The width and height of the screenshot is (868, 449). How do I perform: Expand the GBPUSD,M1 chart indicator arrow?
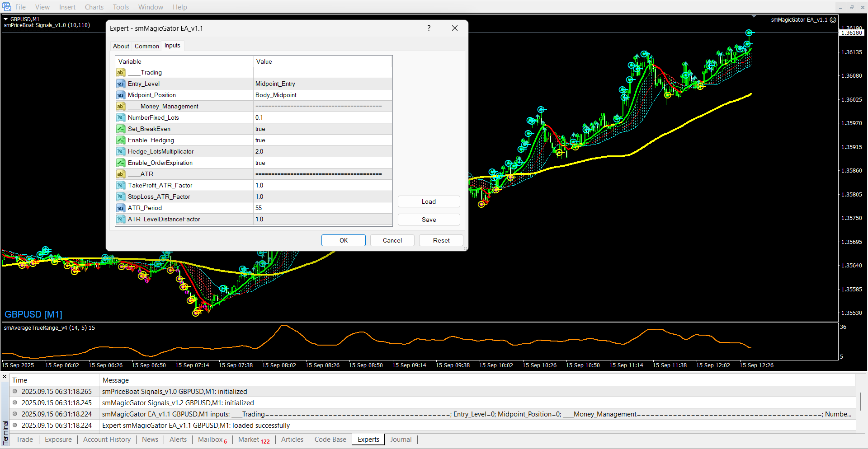point(6,19)
